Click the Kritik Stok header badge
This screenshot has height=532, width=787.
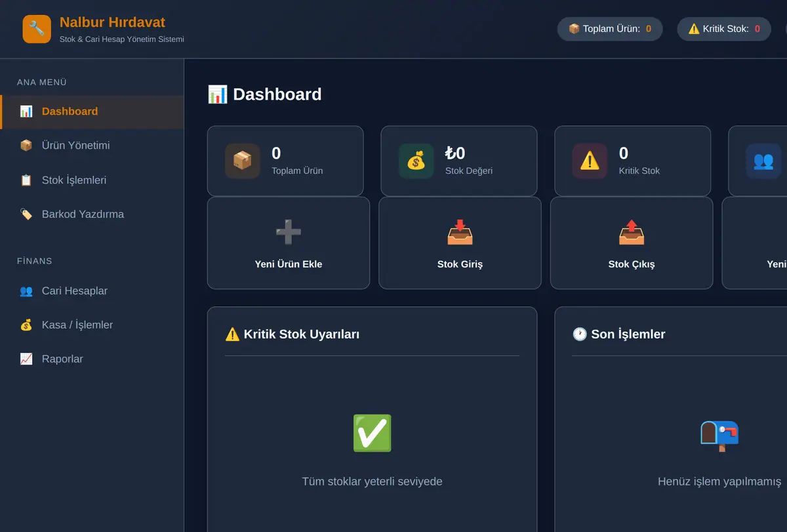click(724, 29)
